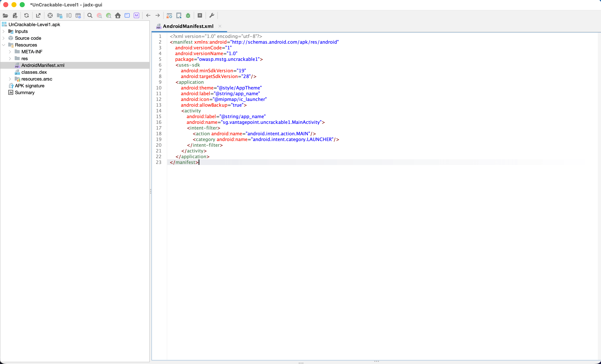This screenshot has width=601, height=364.
Task: Close the AndroidManifest.xml tab
Action: click(220, 26)
